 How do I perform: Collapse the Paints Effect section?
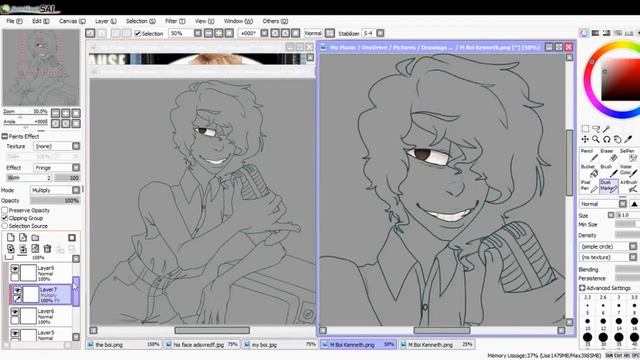tap(5, 136)
